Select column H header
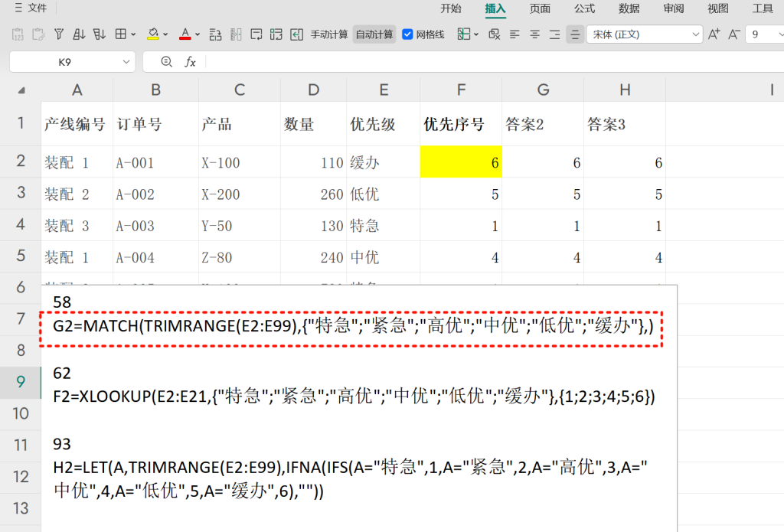This screenshot has height=532, width=784. tap(625, 90)
